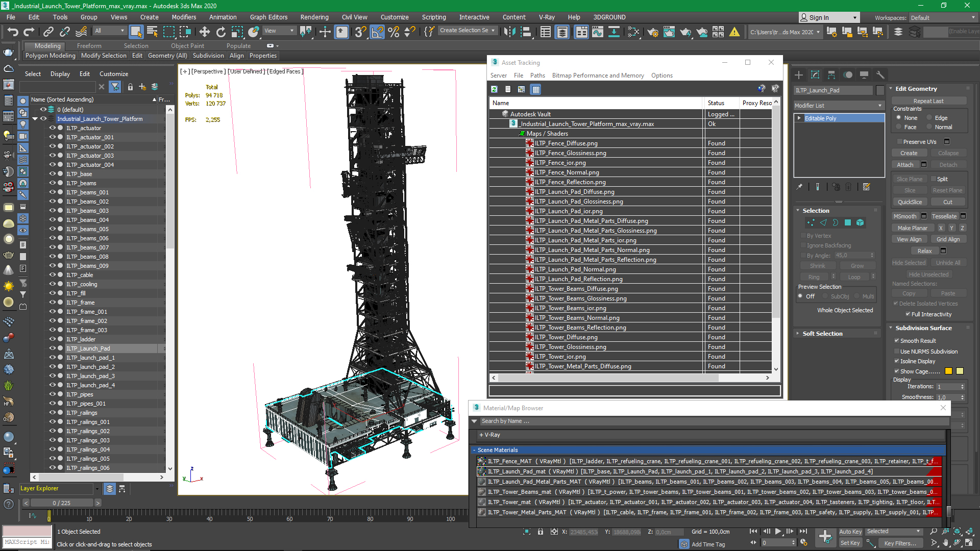The width and height of the screenshot is (980, 551).
Task: Open the Create Selection Set dropdown
Action: coord(467,31)
